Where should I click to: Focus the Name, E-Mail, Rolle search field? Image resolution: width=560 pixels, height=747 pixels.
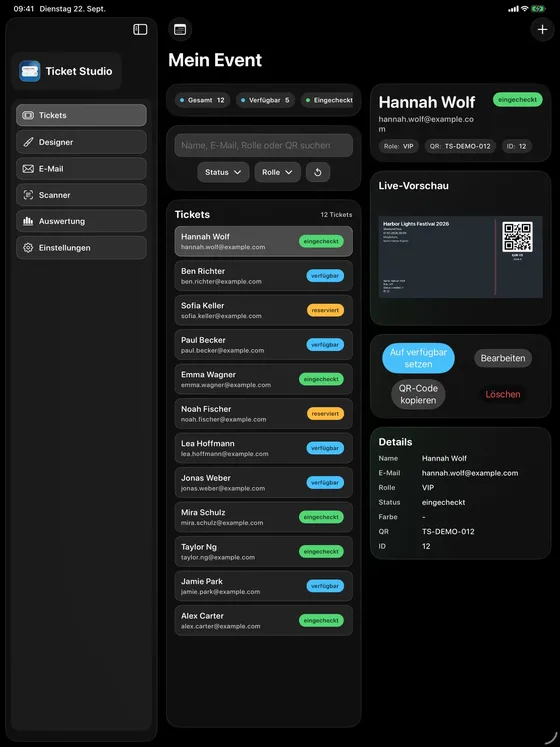(264, 145)
